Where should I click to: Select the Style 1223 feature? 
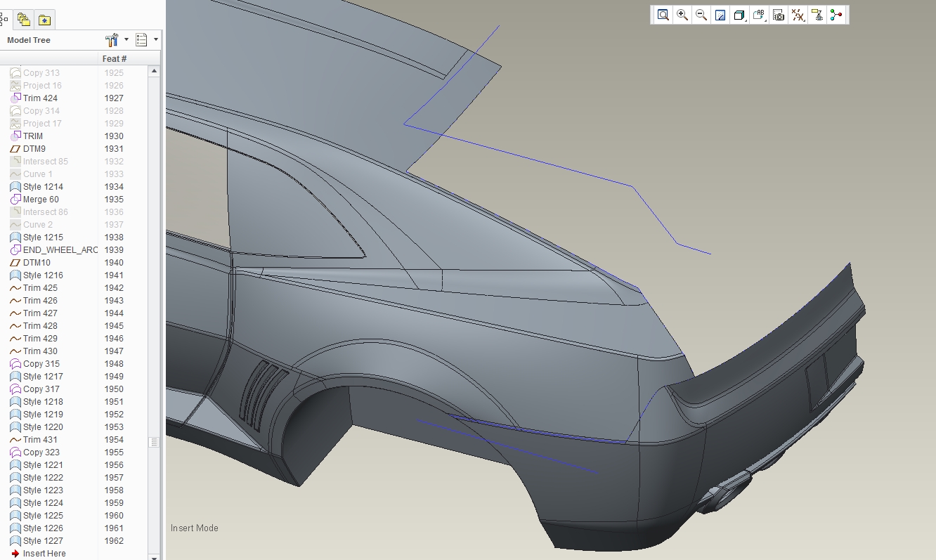point(43,490)
